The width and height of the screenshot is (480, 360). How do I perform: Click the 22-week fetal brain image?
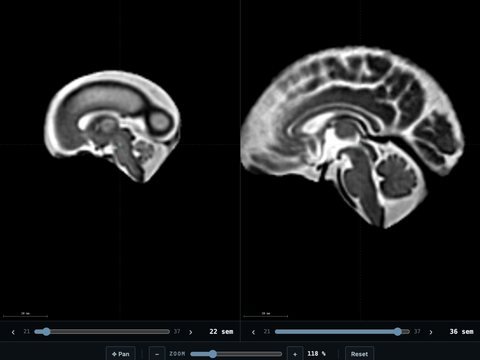coord(113,126)
